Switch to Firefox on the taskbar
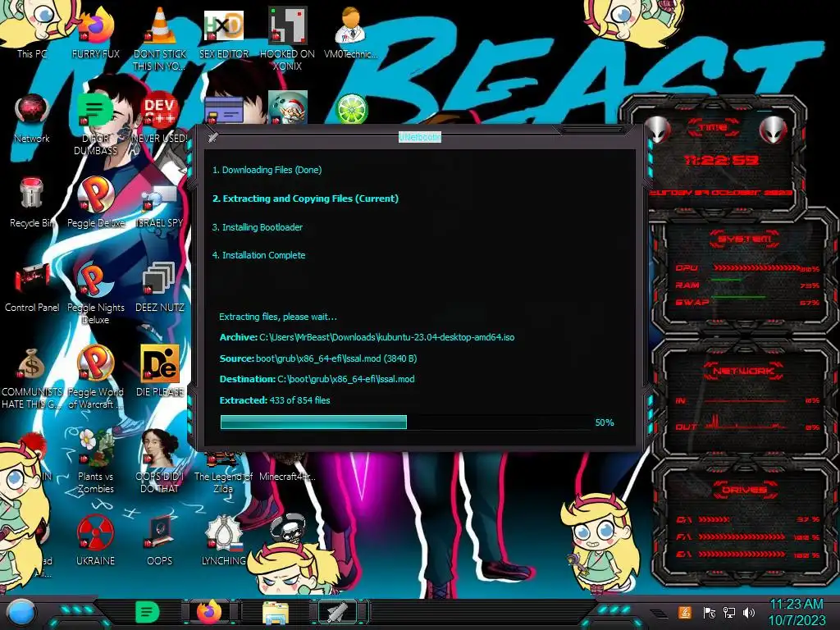840x630 pixels. click(x=209, y=612)
